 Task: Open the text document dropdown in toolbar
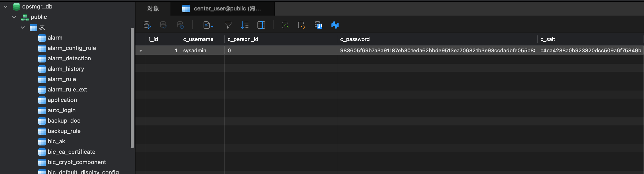click(208, 25)
